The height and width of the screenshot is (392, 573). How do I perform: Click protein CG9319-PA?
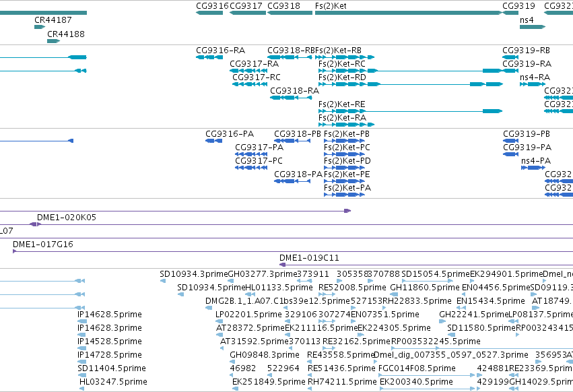(x=511, y=154)
